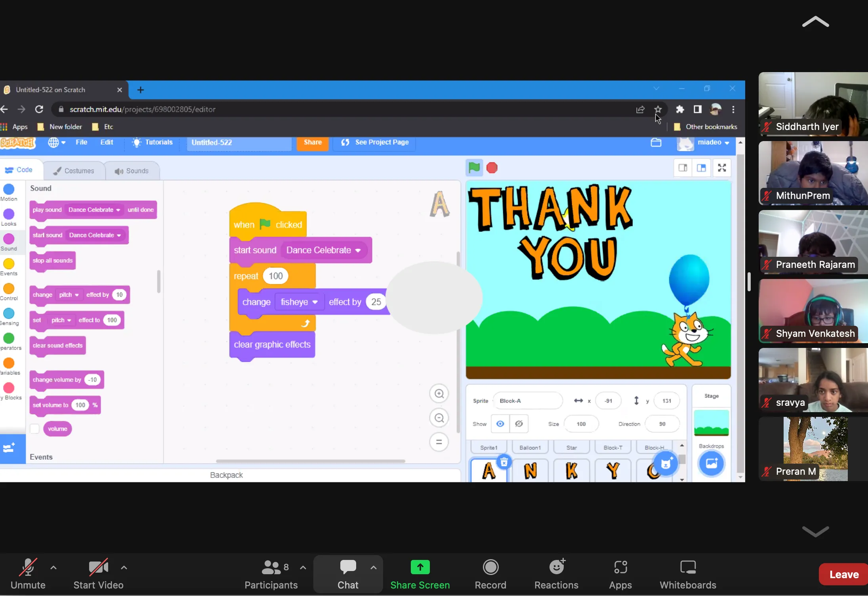
Task: Click the orange Share button
Action: click(312, 142)
